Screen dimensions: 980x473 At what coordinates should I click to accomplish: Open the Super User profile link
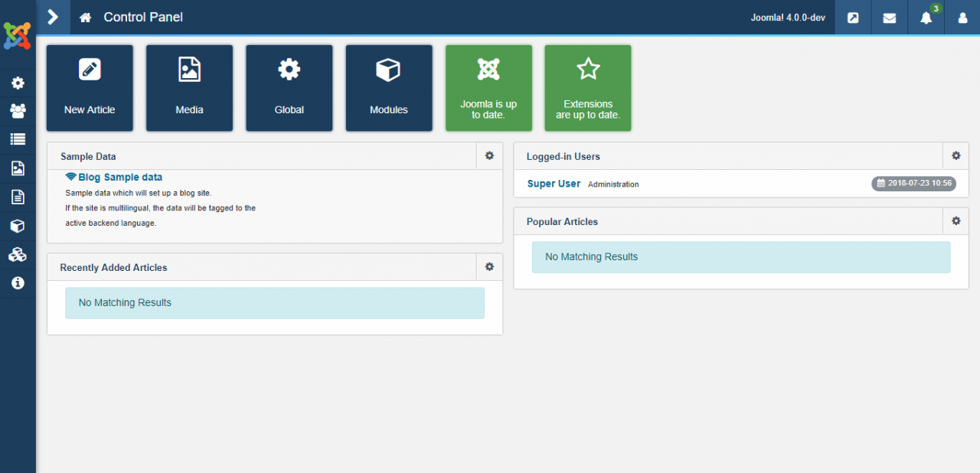point(553,183)
